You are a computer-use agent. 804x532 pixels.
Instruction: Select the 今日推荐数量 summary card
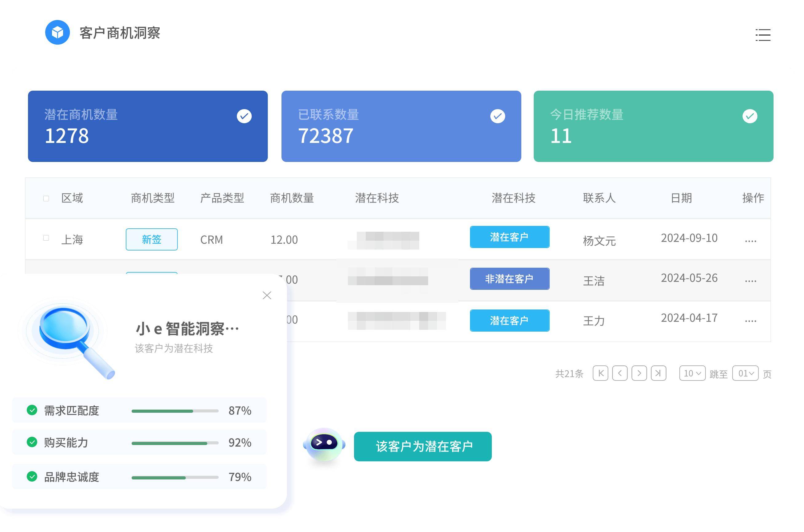[653, 126]
